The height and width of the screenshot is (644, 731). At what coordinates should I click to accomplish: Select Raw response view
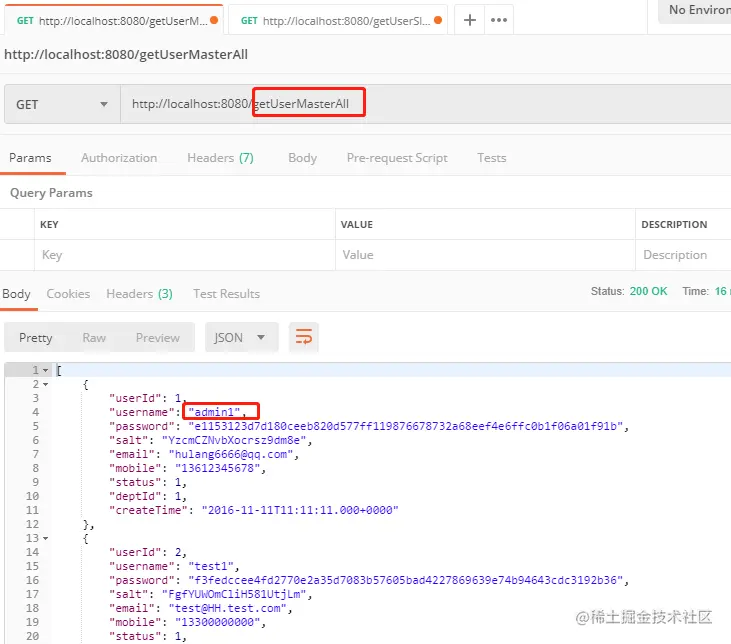pyautogui.click(x=94, y=338)
